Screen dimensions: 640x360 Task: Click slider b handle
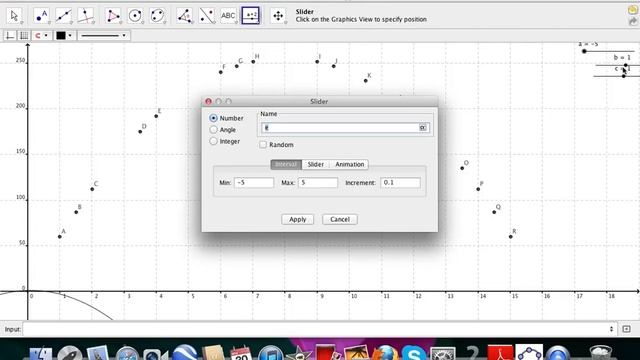626,65
